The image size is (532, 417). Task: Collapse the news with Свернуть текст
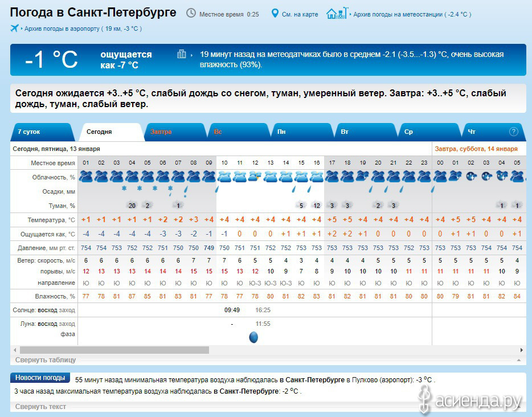click(x=40, y=407)
